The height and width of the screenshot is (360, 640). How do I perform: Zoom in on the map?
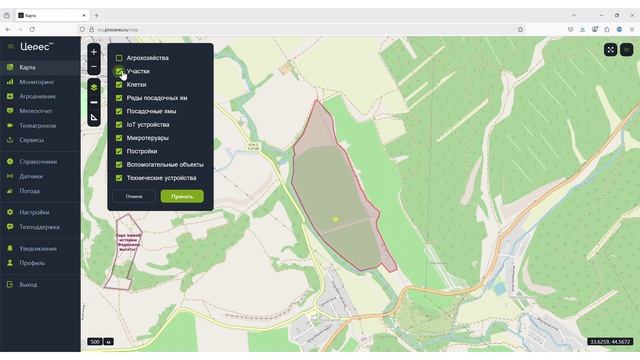pyautogui.click(x=94, y=52)
